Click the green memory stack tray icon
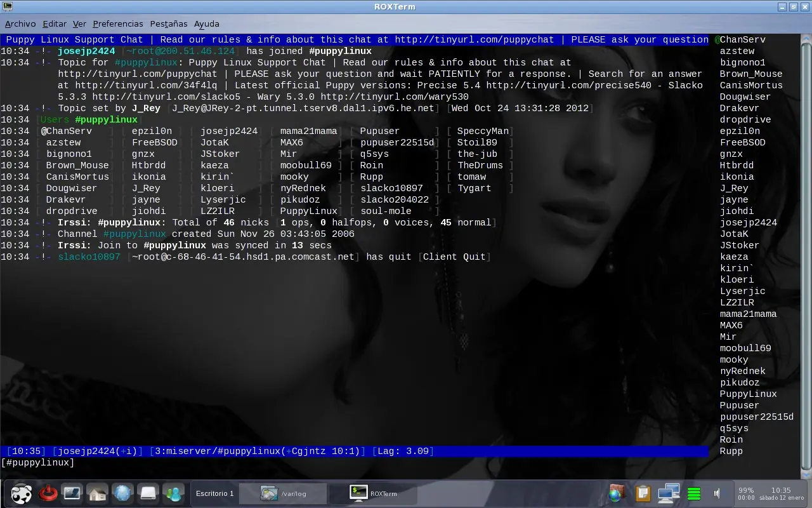 point(694,493)
